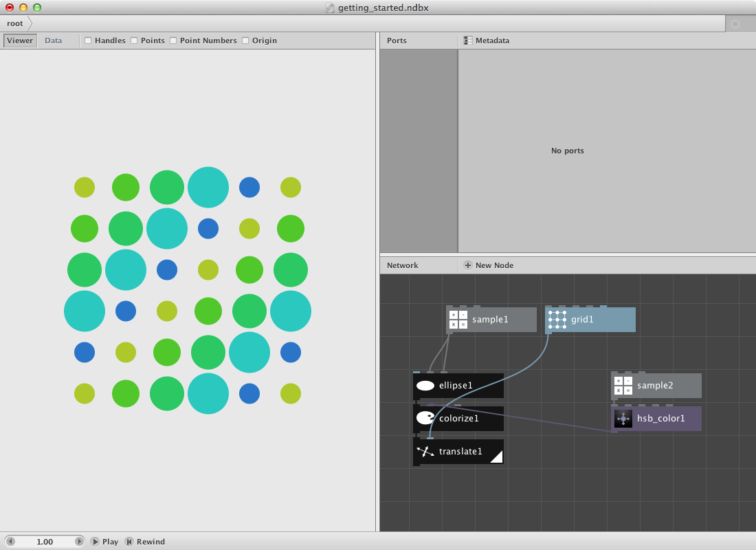
Task: Click the sample1 node icon
Action: (x=457, y=319)
